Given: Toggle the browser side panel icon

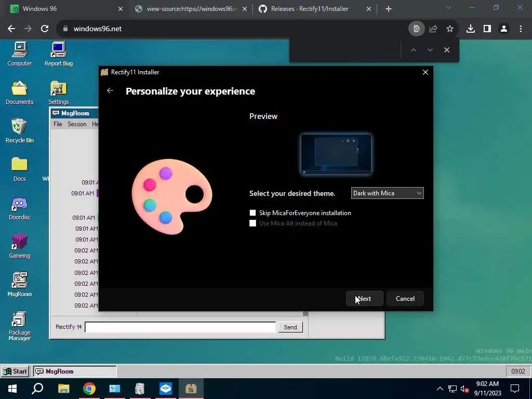Looking at the screenshot, I should (x=487, y=29).
